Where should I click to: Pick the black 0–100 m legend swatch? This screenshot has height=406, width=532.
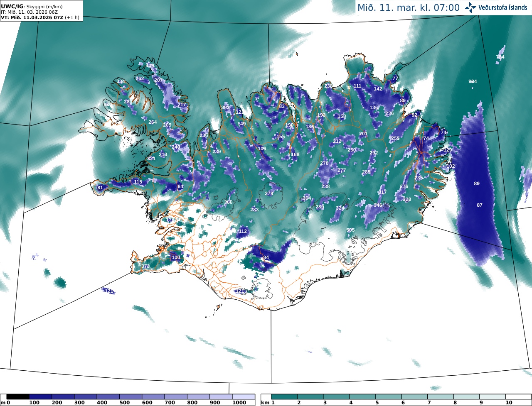18,397
